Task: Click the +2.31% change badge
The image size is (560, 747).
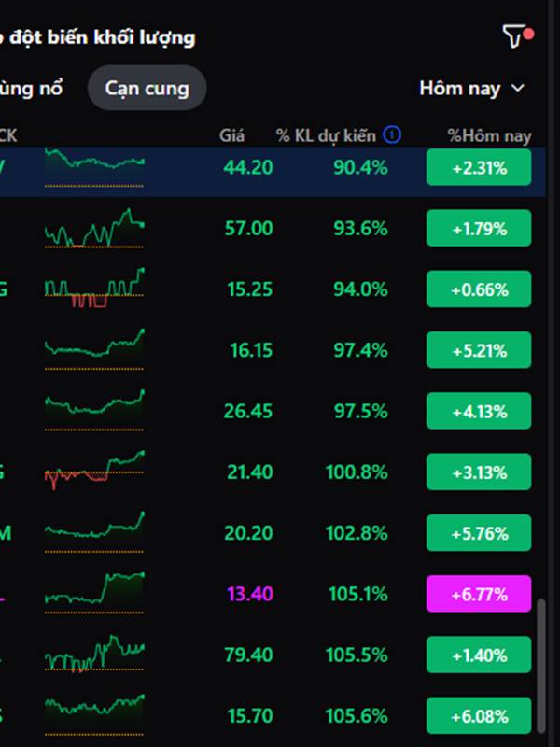Action: pos(479,168)
